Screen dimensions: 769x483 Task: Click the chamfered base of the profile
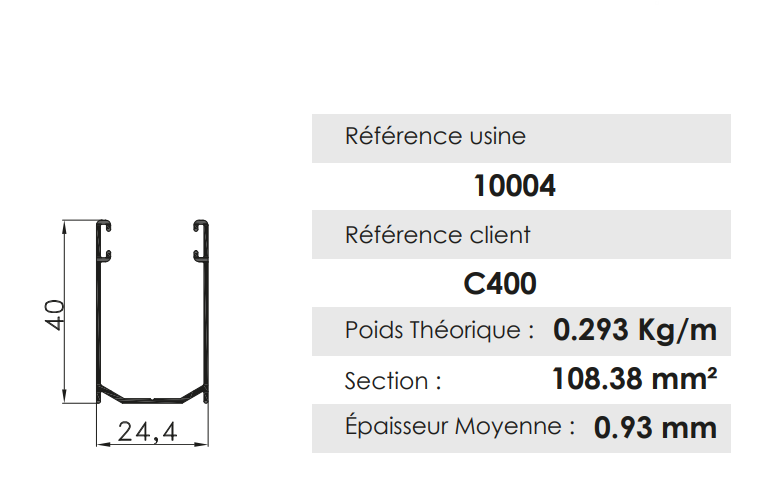(x=154, y=394)
